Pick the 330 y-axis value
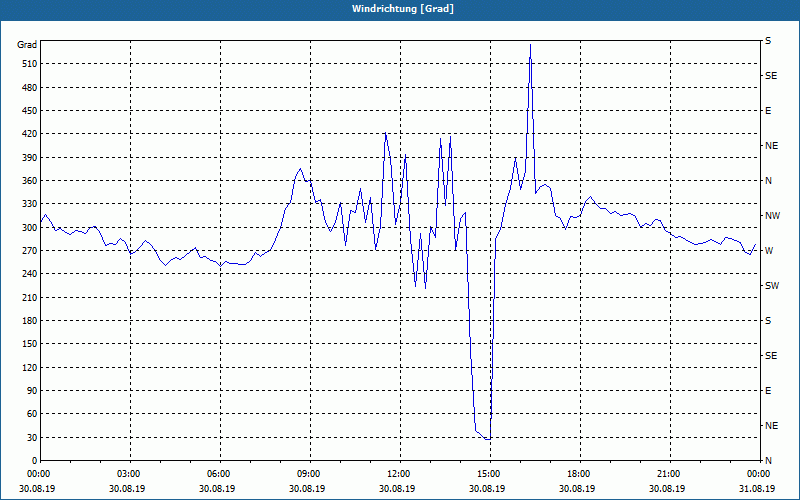 (30, 204)
